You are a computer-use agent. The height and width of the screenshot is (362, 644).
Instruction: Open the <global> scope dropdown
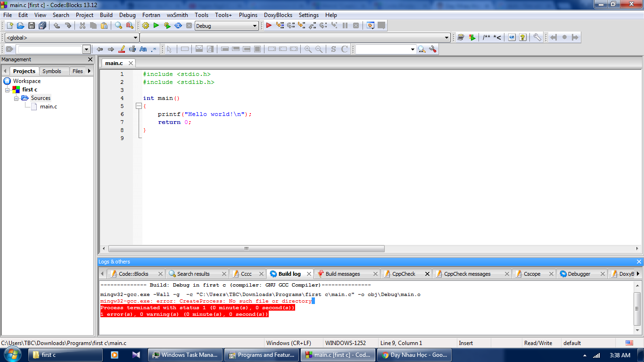[x=135, y=38]
